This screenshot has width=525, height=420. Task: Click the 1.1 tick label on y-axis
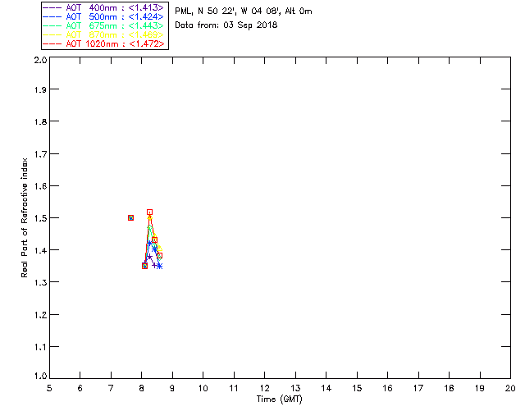40,347
